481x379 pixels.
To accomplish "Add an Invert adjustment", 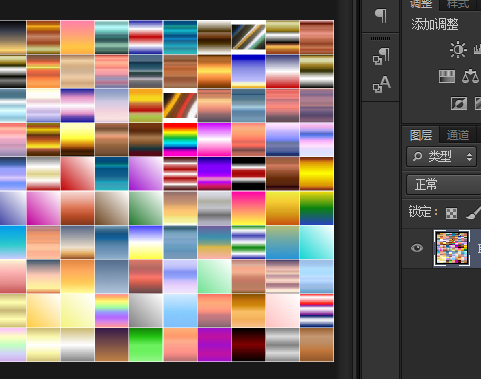I will 459,103.
